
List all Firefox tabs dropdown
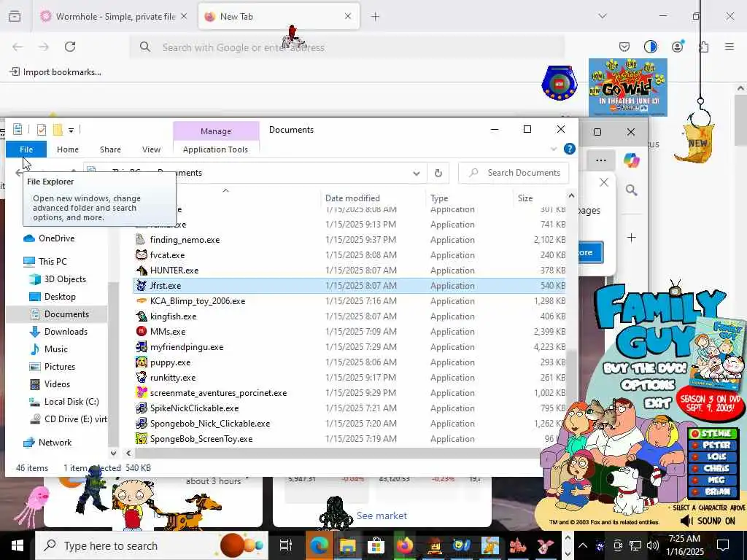pos(602,16)
